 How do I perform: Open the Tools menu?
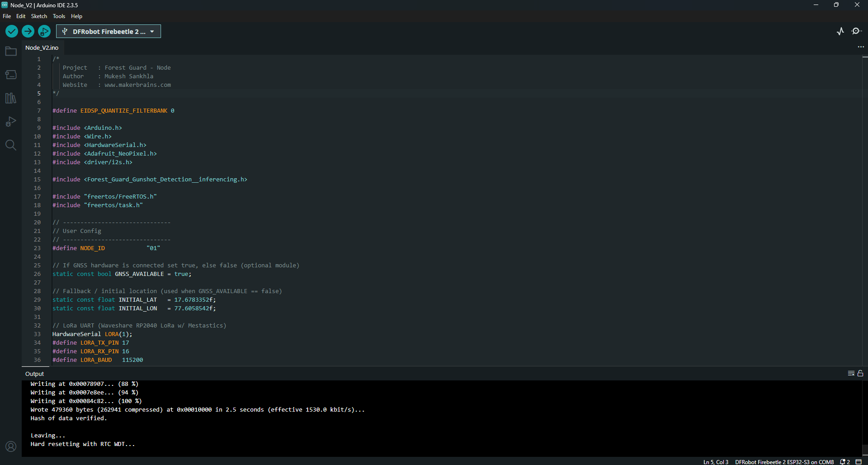[59, 16]
